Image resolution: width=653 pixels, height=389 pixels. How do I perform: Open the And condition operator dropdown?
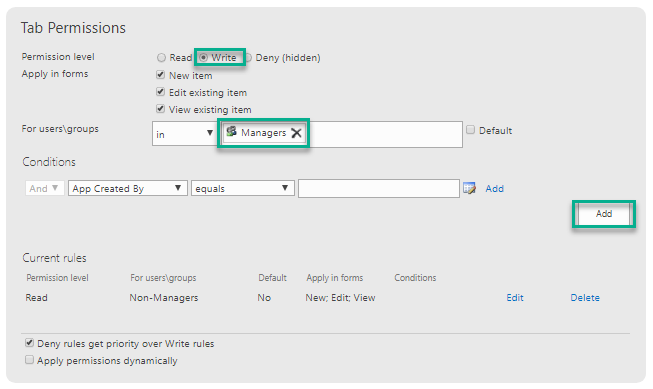pyautogui.click(x=44, y=188)
